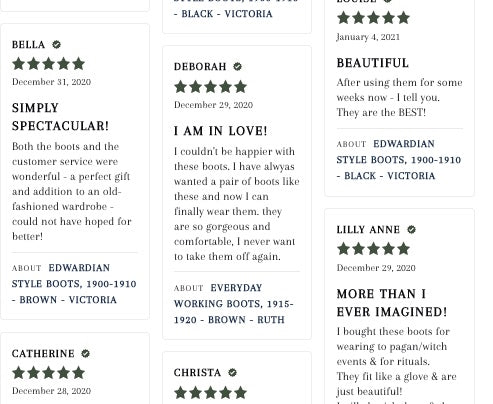Click stars above January 4, 2021 date
The width and height of the screenshot is (493, 404).
point(373,18)
